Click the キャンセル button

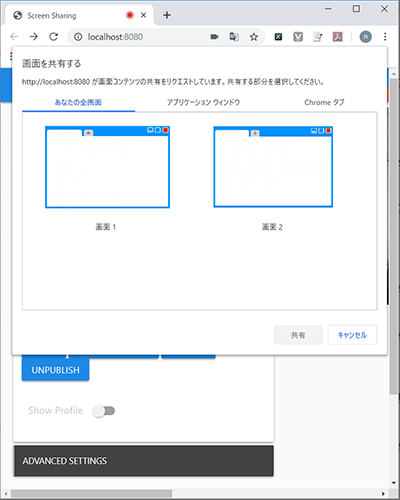point(352,335)
